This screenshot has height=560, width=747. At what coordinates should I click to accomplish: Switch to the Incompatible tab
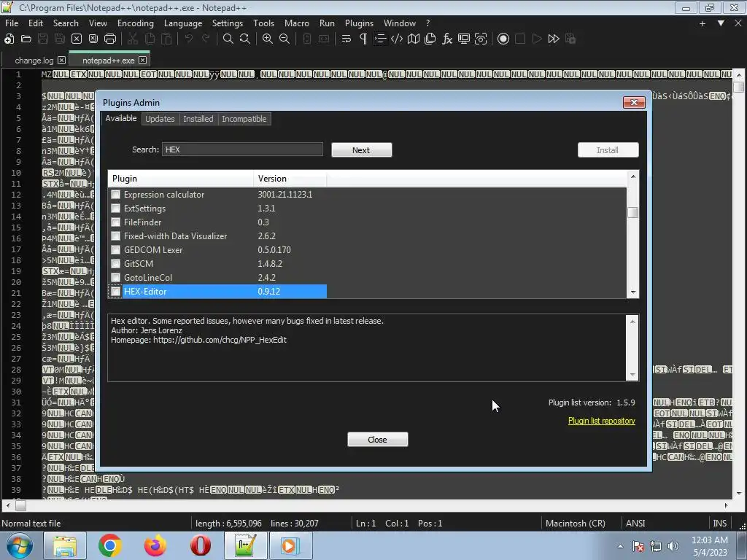(244, 119)
